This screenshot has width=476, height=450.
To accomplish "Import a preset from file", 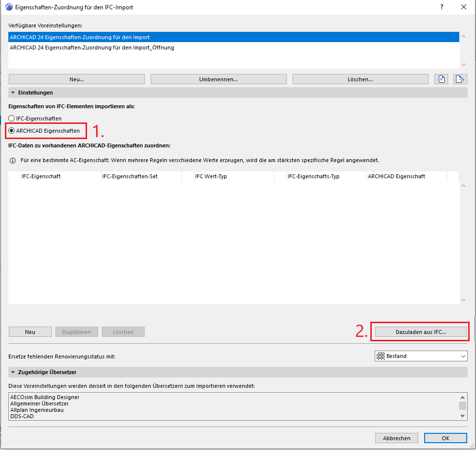I will pos(441,79).
